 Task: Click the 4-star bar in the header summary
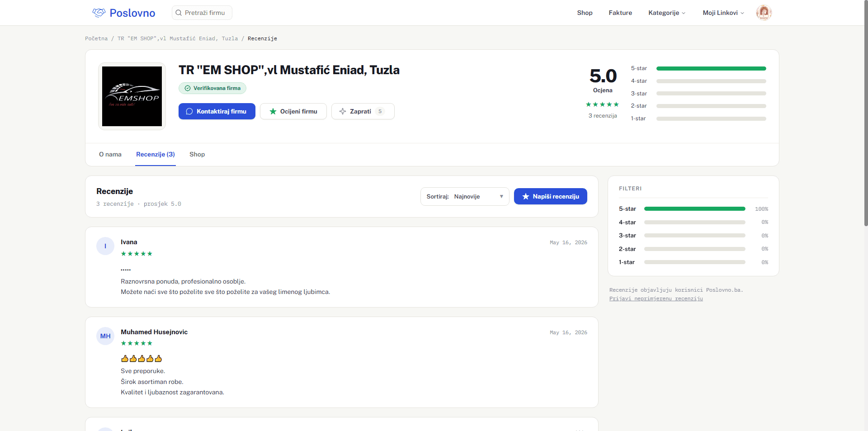tap(711, 81)
